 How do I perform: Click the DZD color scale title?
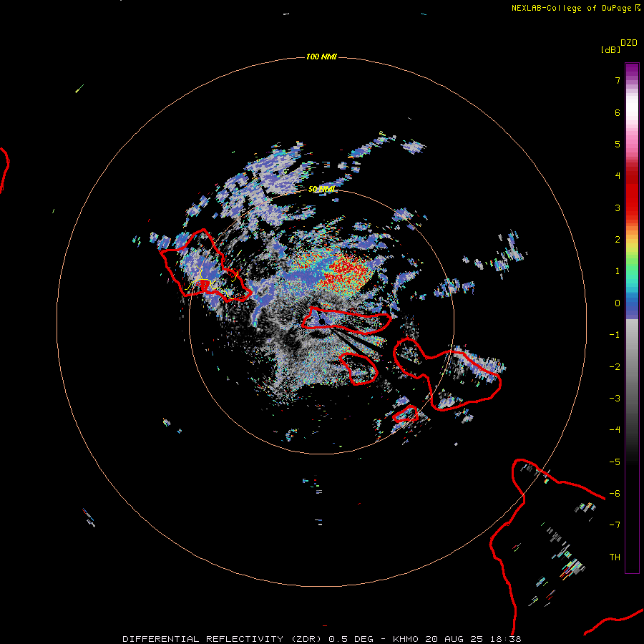[x=629, y=43]
